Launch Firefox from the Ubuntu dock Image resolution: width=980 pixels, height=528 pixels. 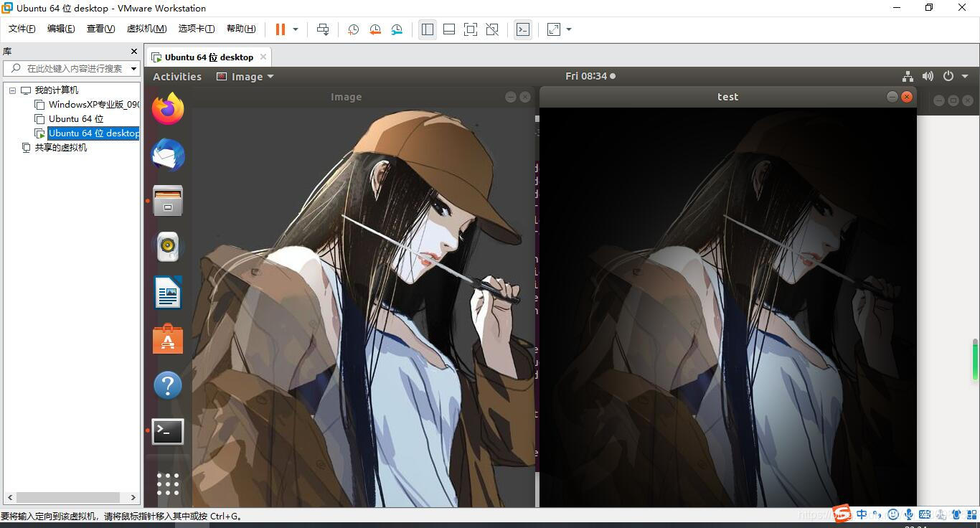[168, 109]
